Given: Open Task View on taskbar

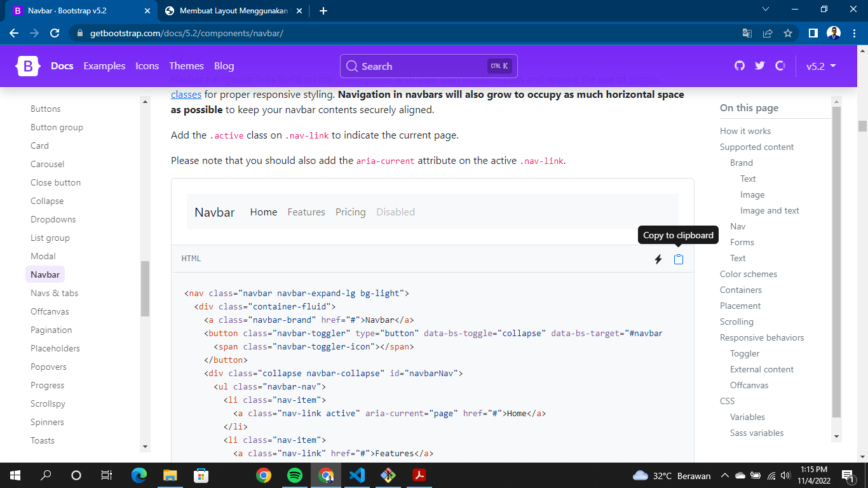Looking at the screenshot, I should [107, 475].
